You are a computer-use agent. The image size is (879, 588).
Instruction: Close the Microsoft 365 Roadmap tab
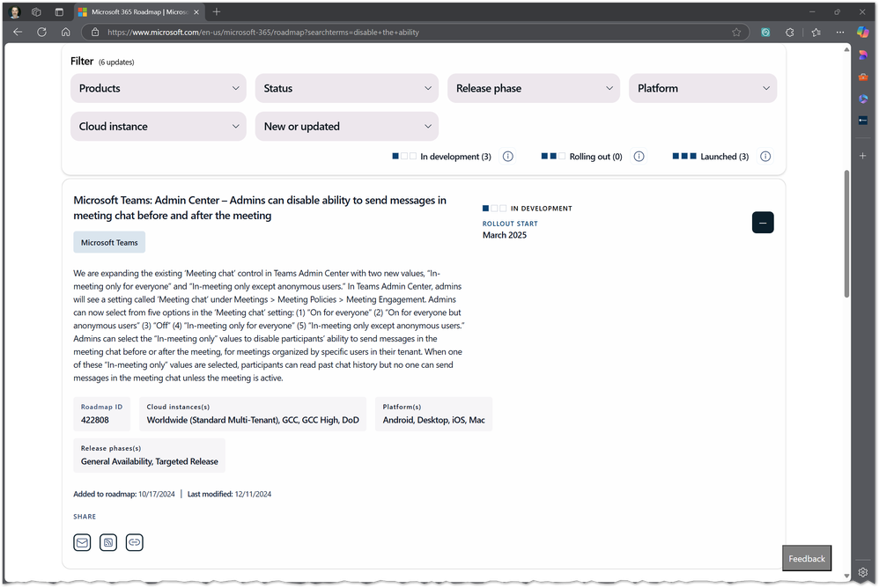(x=196, y=11)
